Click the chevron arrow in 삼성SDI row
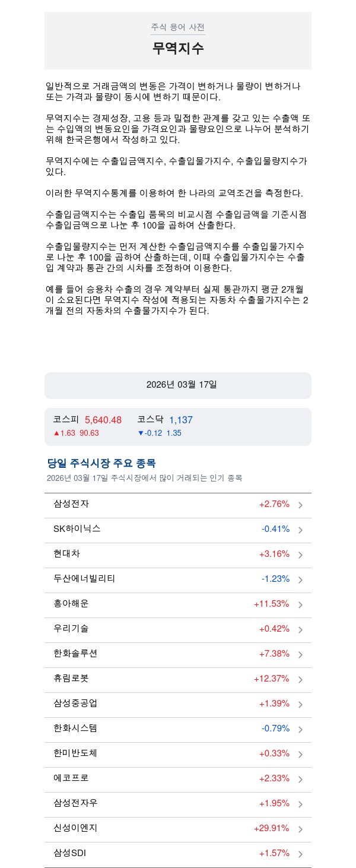This screenshot has width=356, height=868. coord(300,854)
